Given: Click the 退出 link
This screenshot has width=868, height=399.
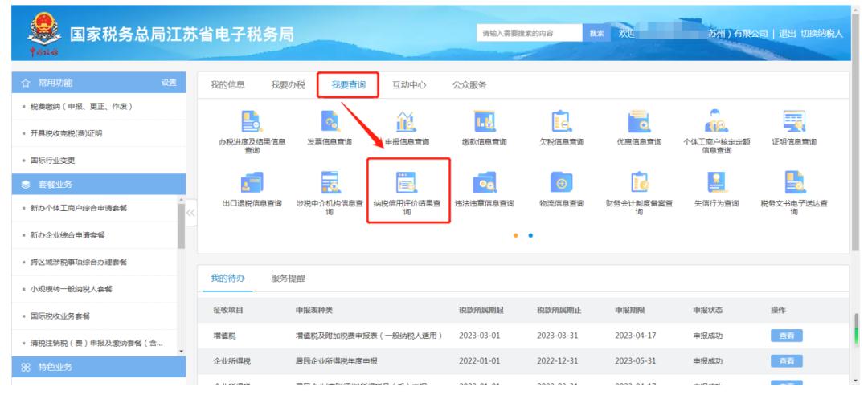Looking at the screenshot, I should pos(787,33).
